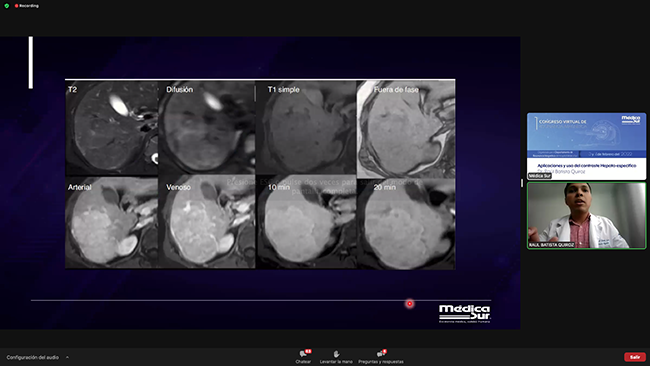Select Raul Batista Quiroz speaker video
Image resolution: width=650 pixels, height=366 pixels.
coord(587,216)
